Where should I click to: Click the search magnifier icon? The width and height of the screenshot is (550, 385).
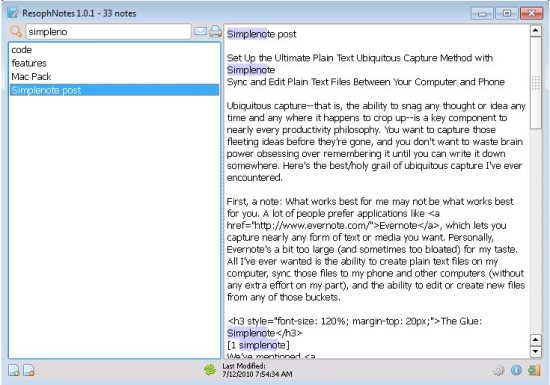(16, 32)
